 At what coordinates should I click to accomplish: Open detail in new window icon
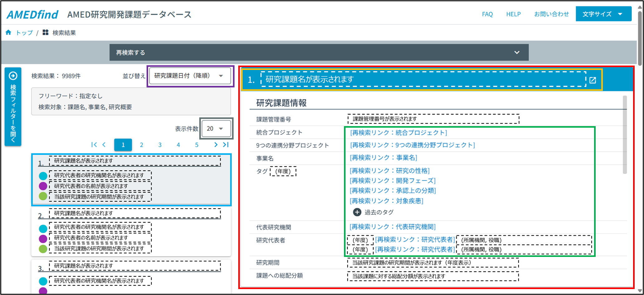(593, 80)
